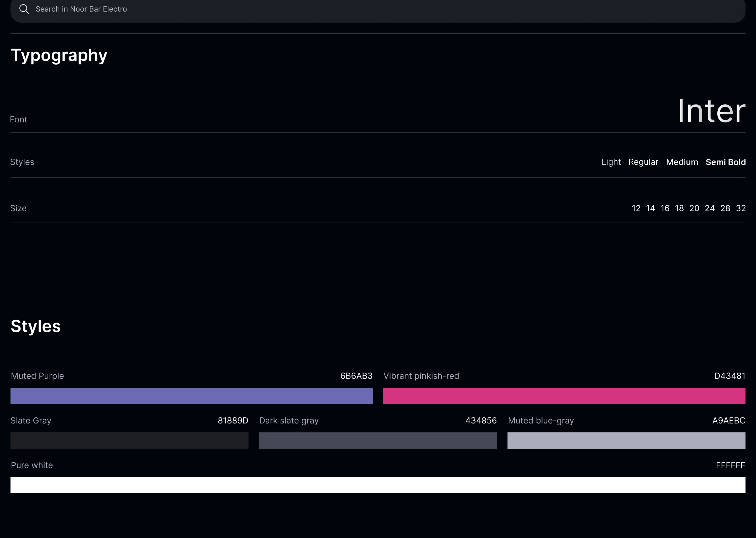756x538 pixels.
Task: Choose the Semi Bold font style
Action: (x=726, y=162)
